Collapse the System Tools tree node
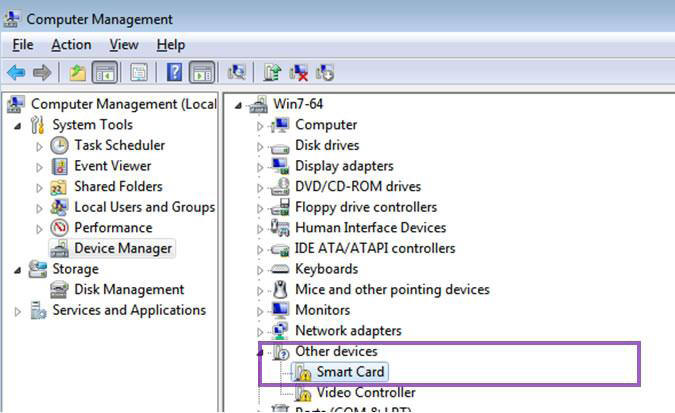The width and height of the screenshot is (675, 413). pos(18,125)
